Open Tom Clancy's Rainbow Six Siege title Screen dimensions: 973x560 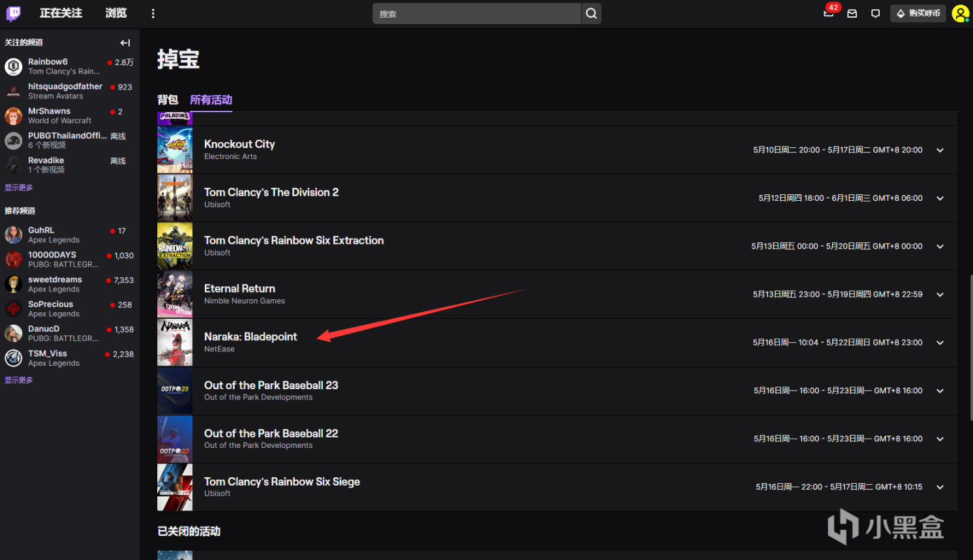(x=282, y=482)
